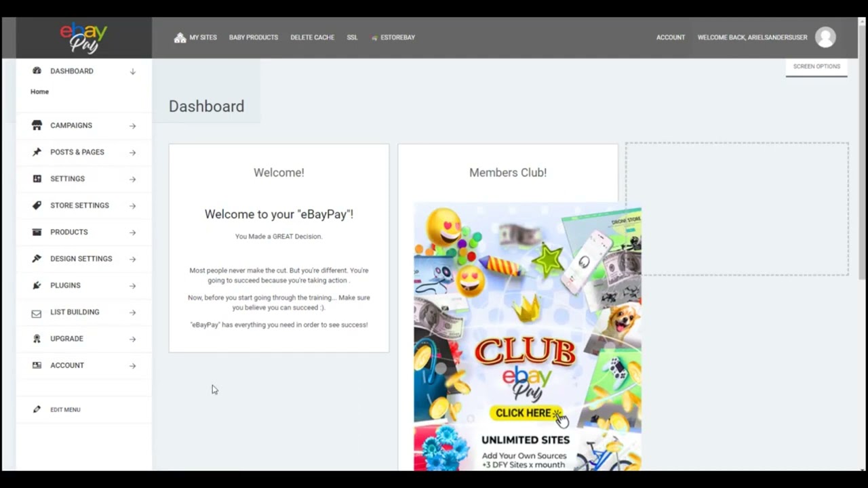This screenshot has width=868, height=488.
Task: Click the Upgrade icon in sidebar
Action: pyautogui.click(x=37, y=338)
